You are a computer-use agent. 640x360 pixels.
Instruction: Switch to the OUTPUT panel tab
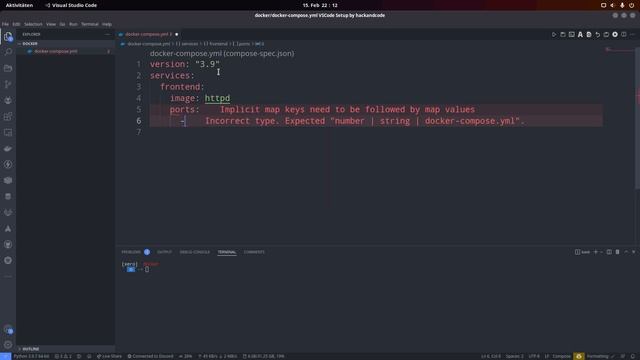tap(164, 252)
